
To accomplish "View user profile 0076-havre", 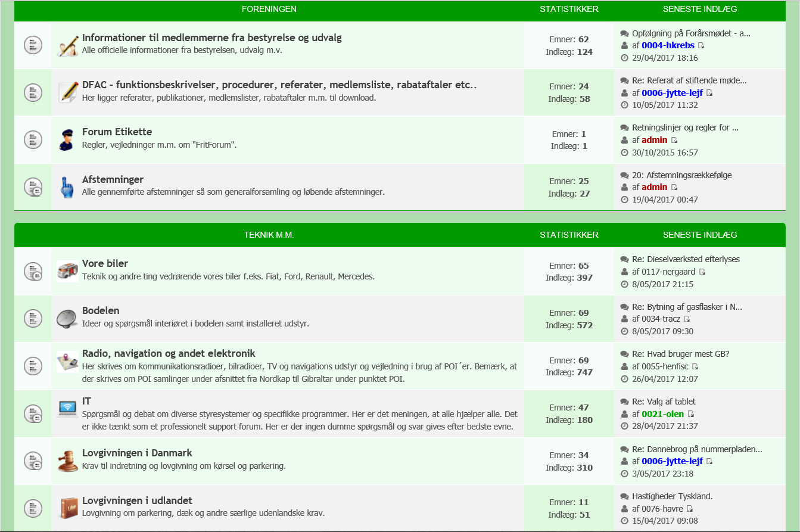I will tap(662, 509).
